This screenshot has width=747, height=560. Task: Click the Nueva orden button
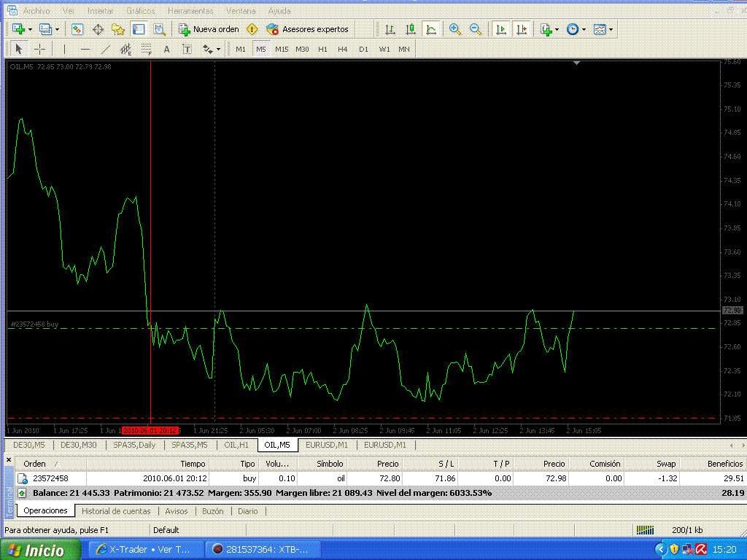(x=209, y=29)
